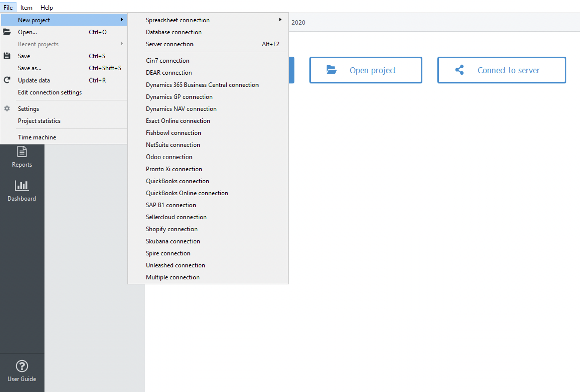The height and width of the screenshot is (392, 580).
Task: Click the User Guide question mark icon
Action: pyautogui.click(x=22, y=366)
